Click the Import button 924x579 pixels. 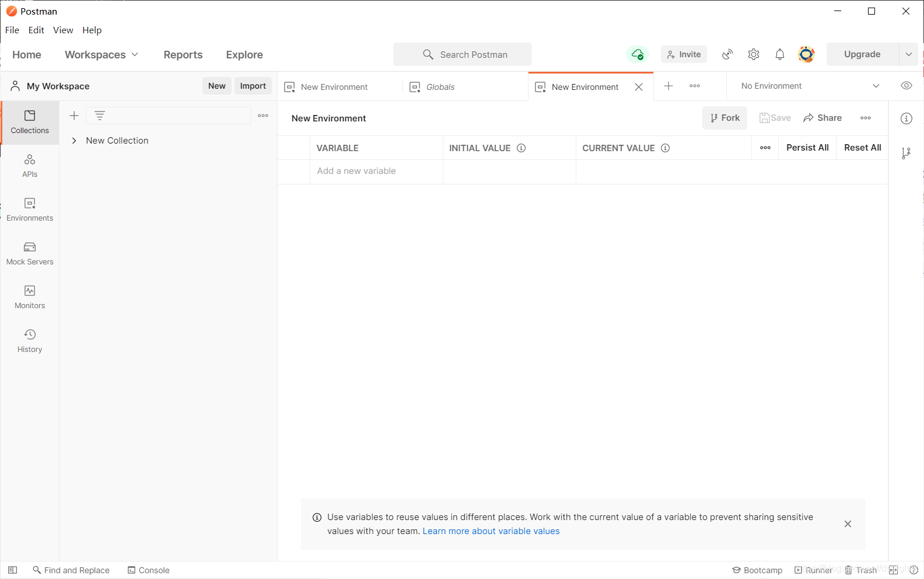pos(253,86)
